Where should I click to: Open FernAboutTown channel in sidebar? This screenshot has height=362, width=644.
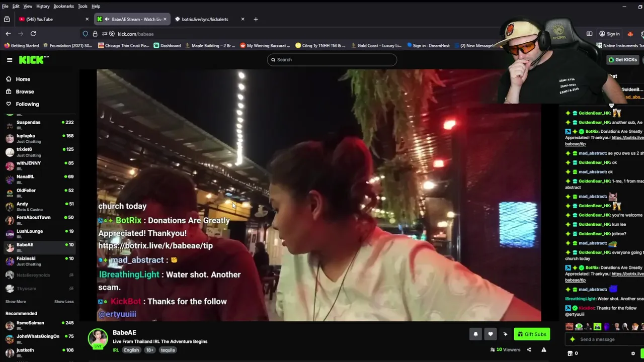[x=39, y=220]
